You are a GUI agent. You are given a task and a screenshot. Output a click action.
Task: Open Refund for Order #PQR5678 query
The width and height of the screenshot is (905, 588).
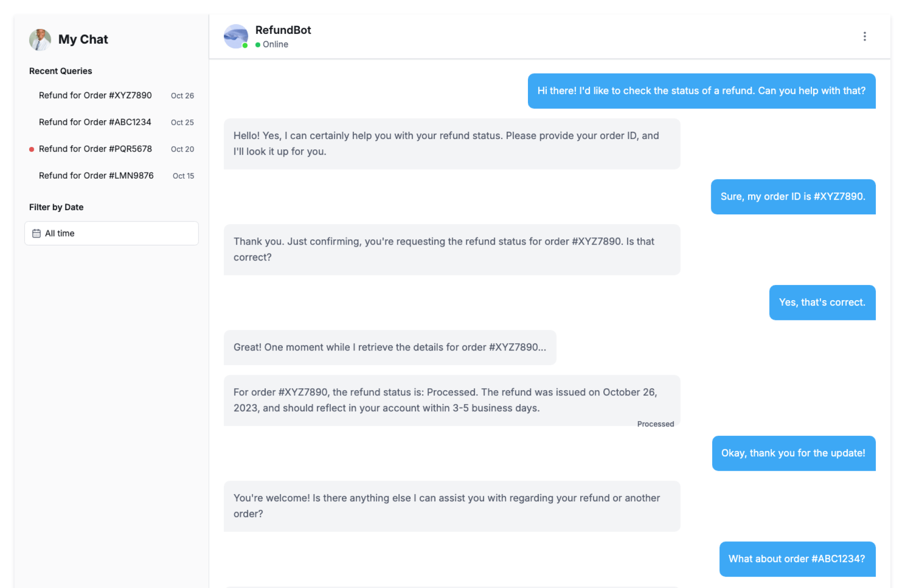click(x=95, y=149)
